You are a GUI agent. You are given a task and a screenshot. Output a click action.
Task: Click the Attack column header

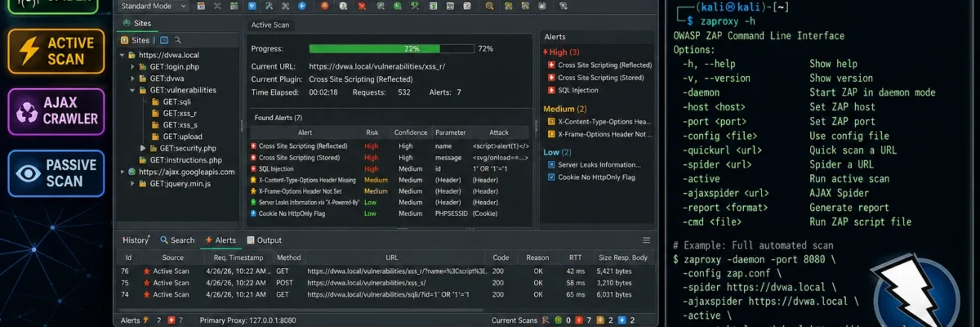498,132
